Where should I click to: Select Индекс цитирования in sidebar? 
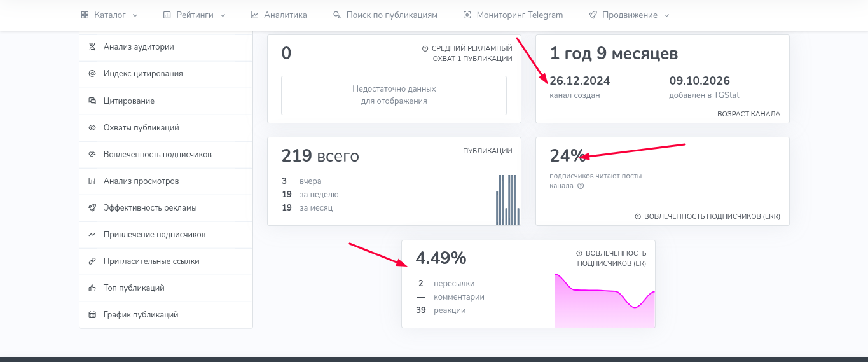coord(166,74)
